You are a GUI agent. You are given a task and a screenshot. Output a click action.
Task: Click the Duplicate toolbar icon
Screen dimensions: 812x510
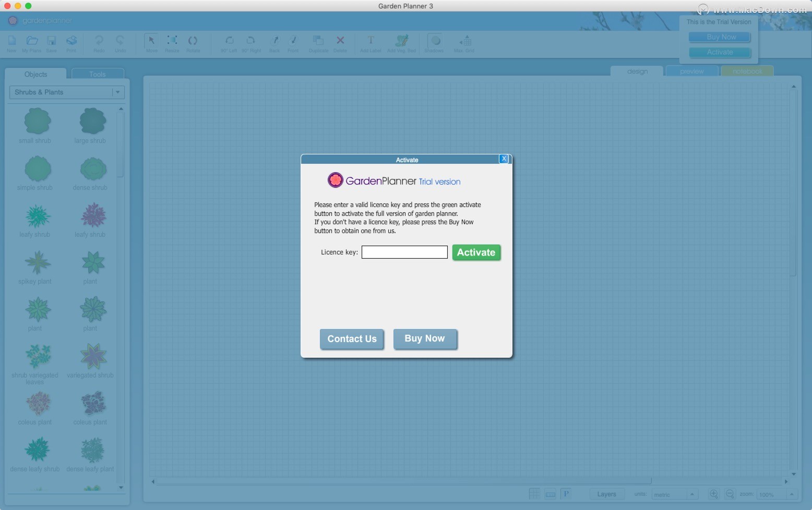318,41
